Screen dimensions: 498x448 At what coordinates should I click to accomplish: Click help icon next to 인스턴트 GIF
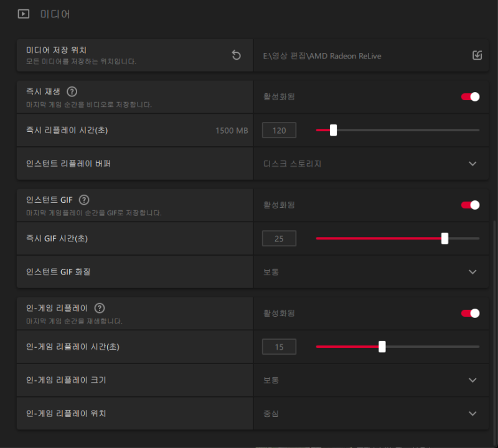point(85,200)
